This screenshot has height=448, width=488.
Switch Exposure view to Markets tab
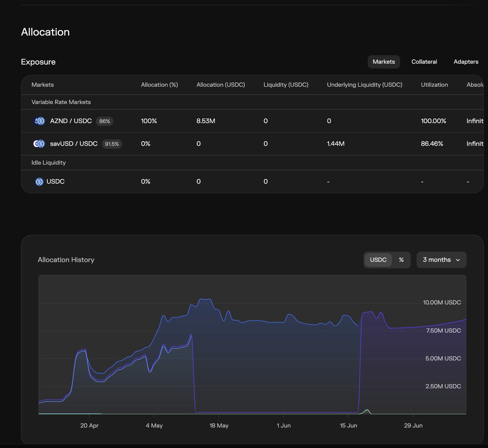pos(383,62)
